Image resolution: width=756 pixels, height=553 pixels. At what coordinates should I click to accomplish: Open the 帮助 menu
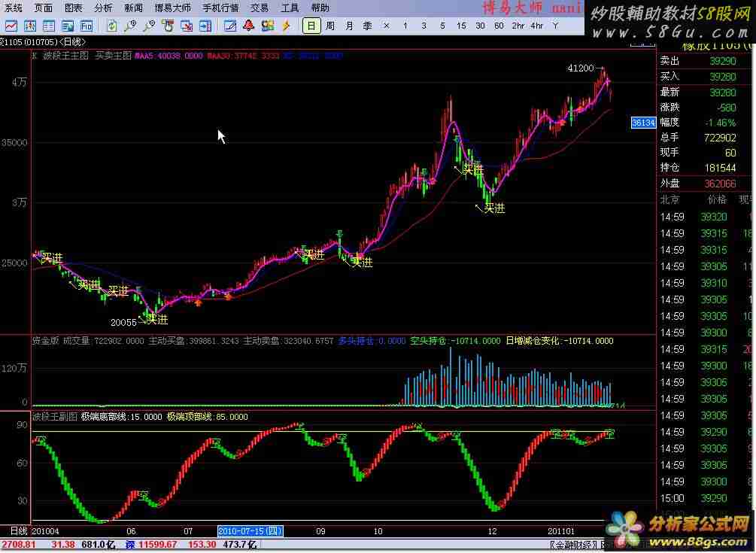pos(320,8)
